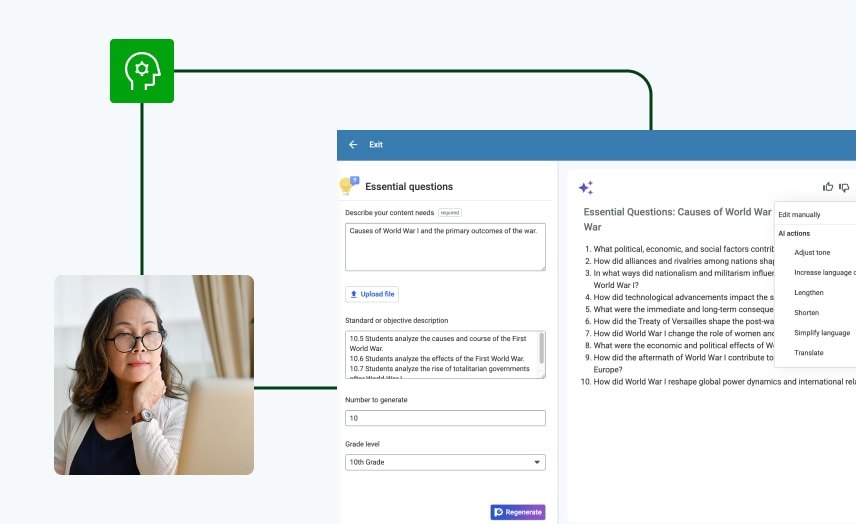This screenshot has width=856, height=524.
Task: Click the 'required' badge label
Action: pyautogui.click(x=450, y=213)
